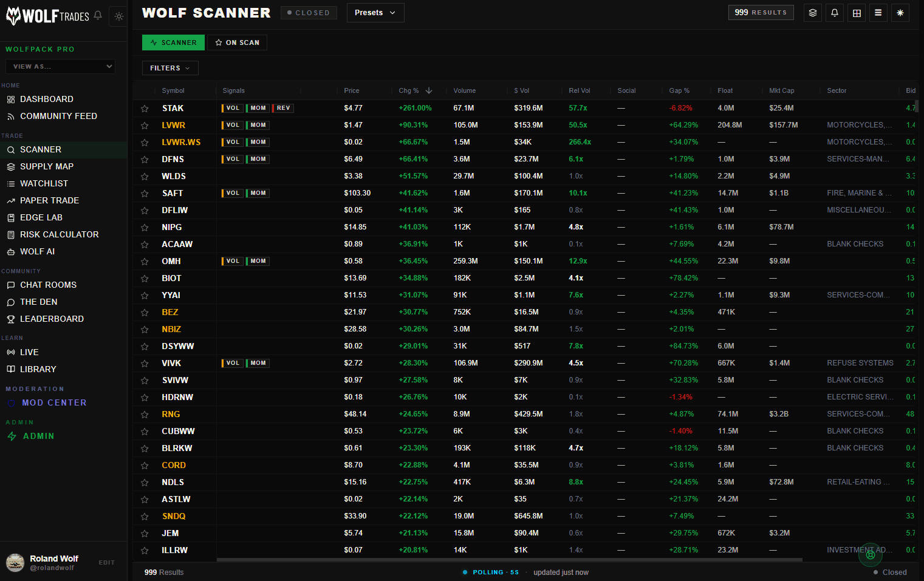924x581 pixels.
Task: Click the Wolf Trades logo
Action: tap(47, 16)
